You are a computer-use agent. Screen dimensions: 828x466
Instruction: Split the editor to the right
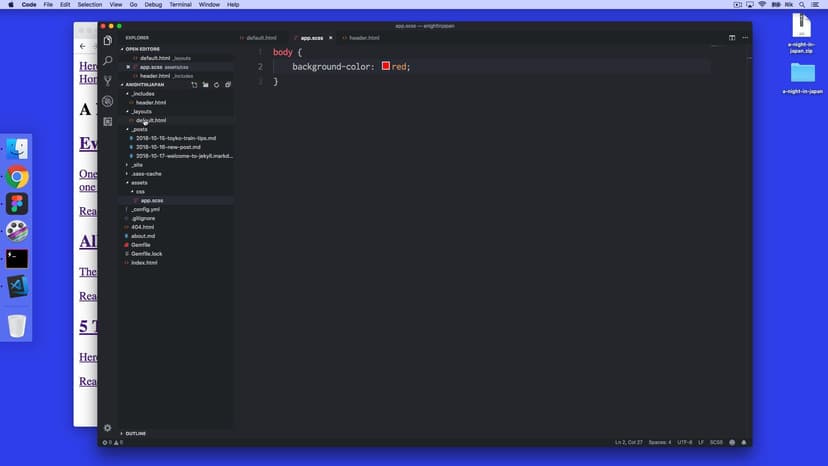click(732, 38)
